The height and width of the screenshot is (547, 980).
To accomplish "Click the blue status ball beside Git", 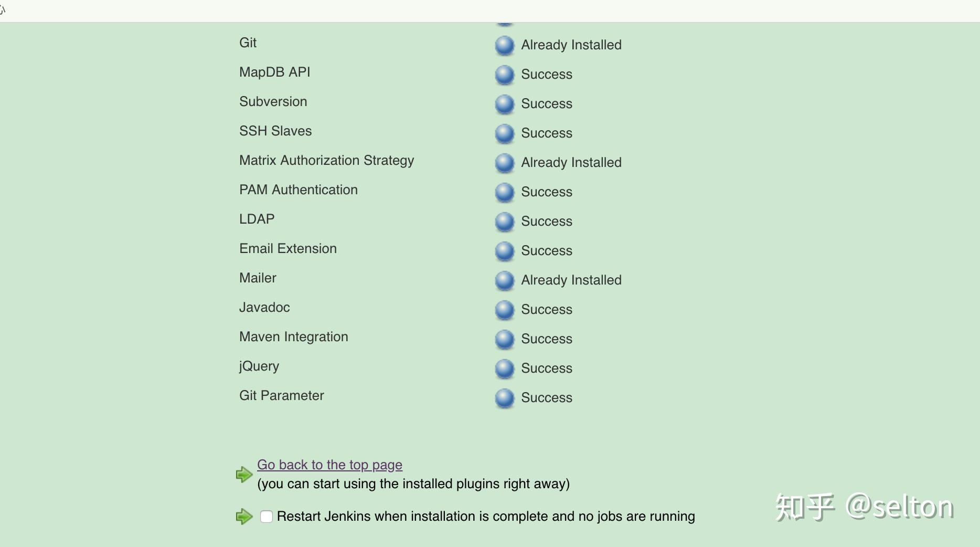I will click(x=505, y=46).
